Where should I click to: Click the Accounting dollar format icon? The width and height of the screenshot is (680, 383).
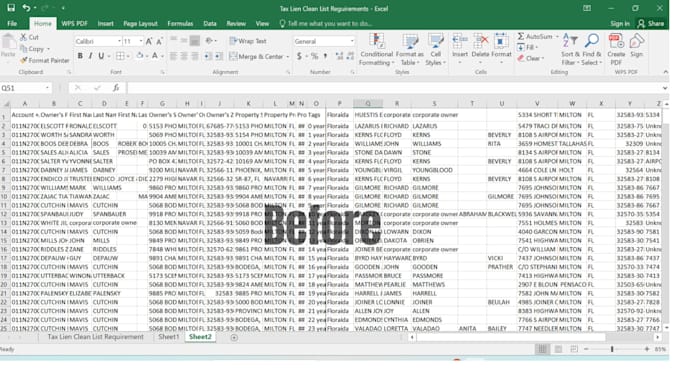coord(299,56)
